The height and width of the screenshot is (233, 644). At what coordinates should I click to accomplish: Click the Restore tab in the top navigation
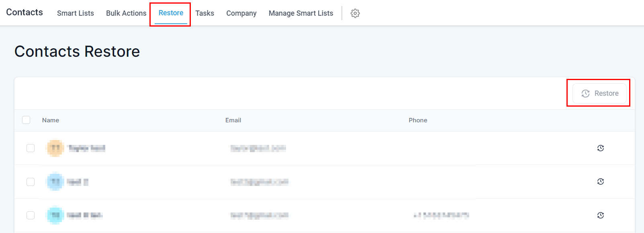[171, 13]
